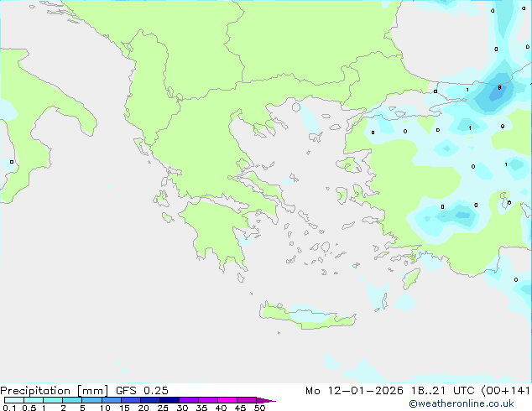Click the 'Precipitation [mm]' title text
532x411 pixels.
55,391
